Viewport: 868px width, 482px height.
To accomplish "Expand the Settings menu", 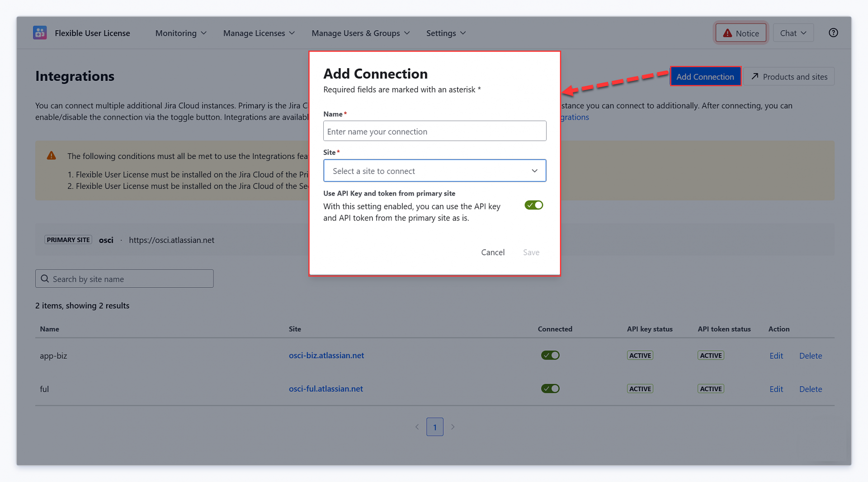I will coord(446,33).
